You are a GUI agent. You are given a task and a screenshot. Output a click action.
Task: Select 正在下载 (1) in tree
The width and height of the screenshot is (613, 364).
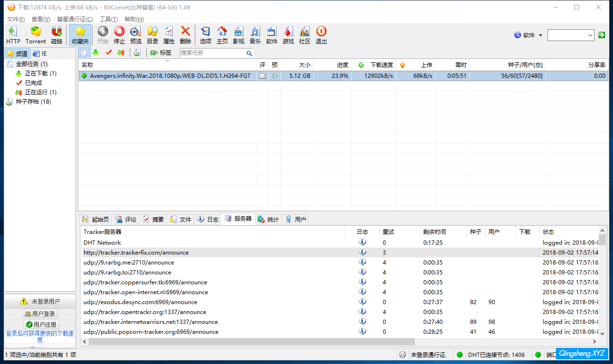point(36,73)
